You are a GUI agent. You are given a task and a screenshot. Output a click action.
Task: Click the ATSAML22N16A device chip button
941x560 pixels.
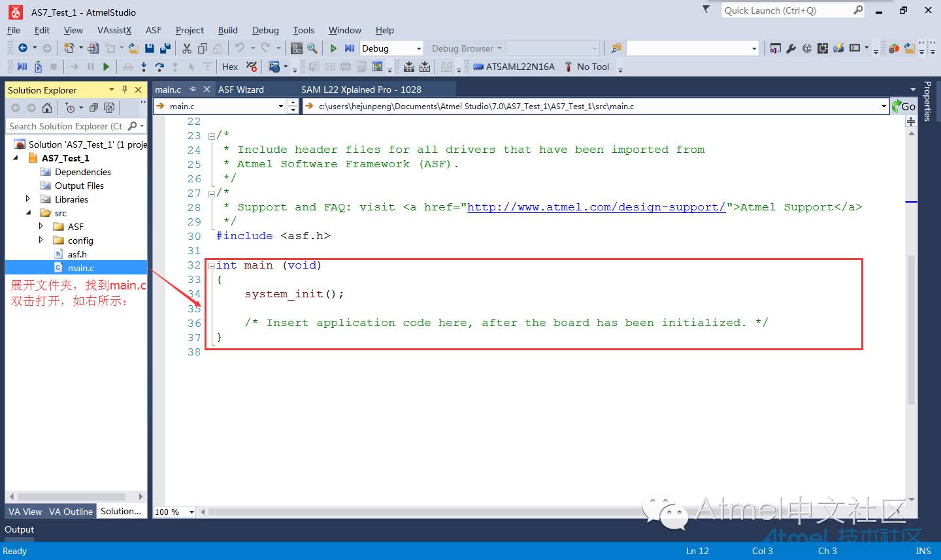tap(514, 67)
